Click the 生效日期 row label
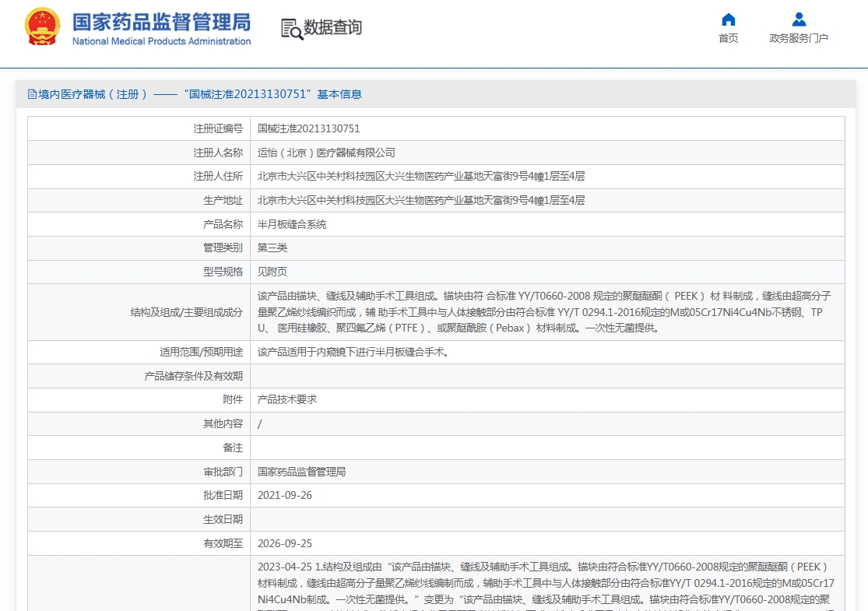 (x=223, y=520)
